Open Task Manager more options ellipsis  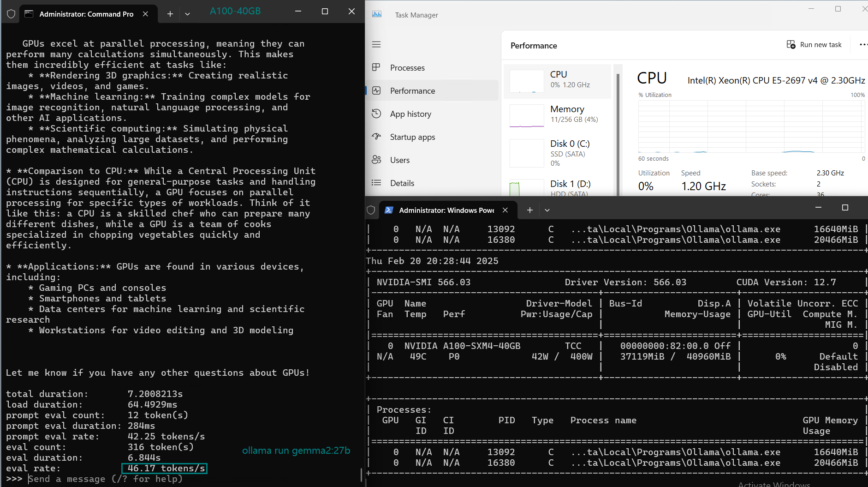pyautogui.click(x=863, y=45)
